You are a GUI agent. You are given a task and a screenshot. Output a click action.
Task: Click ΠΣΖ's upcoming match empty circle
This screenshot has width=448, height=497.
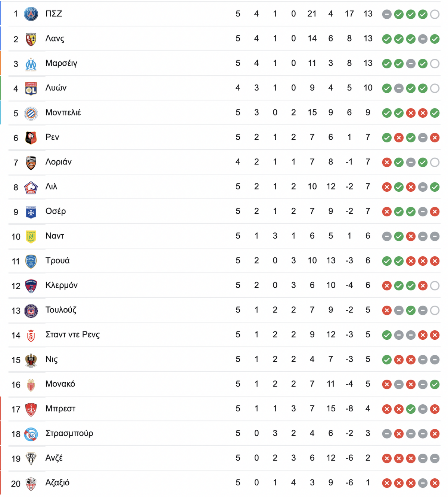click(x=435, y=14)
